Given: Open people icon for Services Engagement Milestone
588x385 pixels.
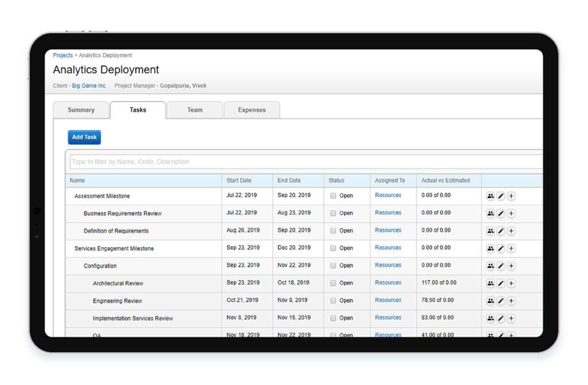Looking at the screenshot, I should click(x=490, y=248).
